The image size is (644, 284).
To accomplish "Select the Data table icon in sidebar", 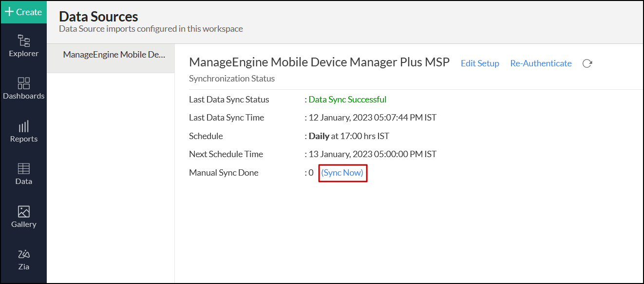I will [23, 174].
